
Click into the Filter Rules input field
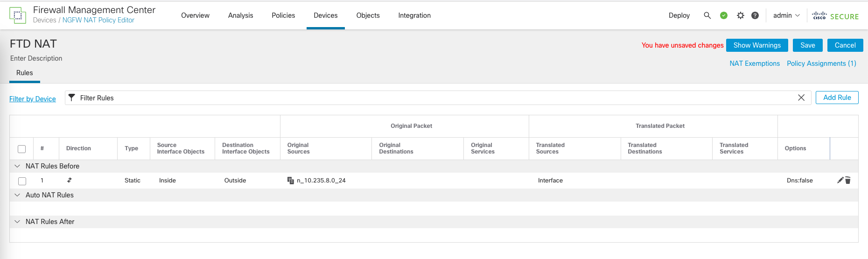pos(420,98)
